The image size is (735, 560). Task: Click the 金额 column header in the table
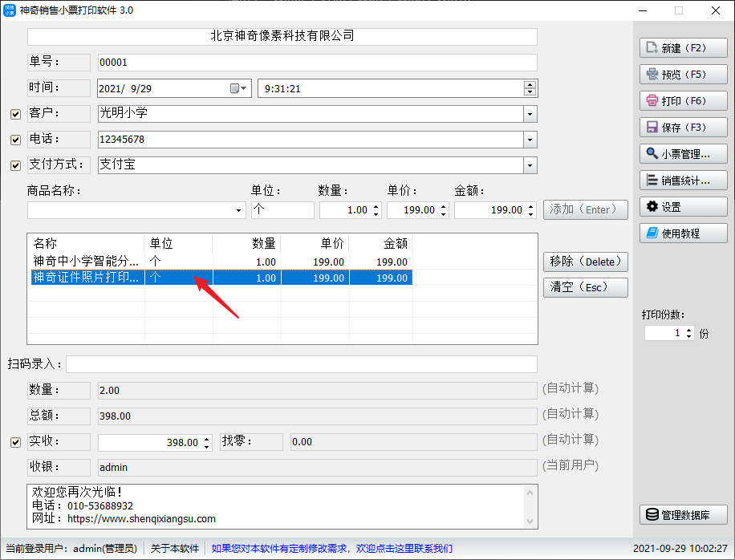tap(380, 243)
